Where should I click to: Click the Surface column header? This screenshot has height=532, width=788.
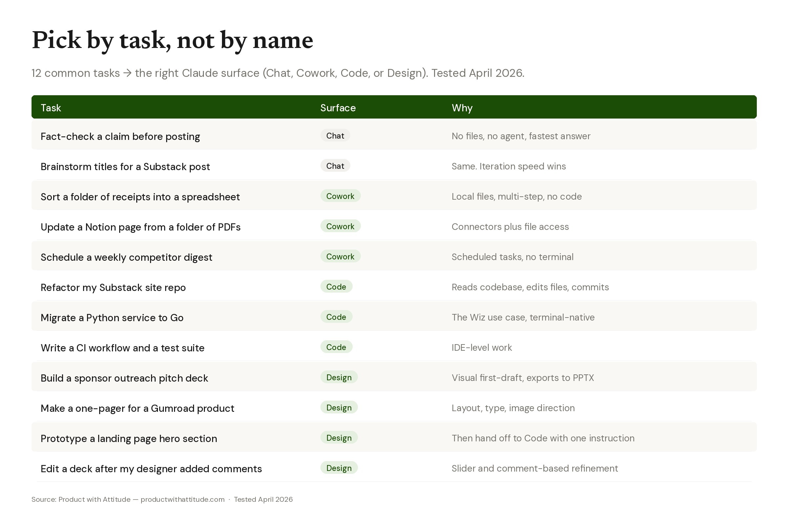tap(338, 108)
